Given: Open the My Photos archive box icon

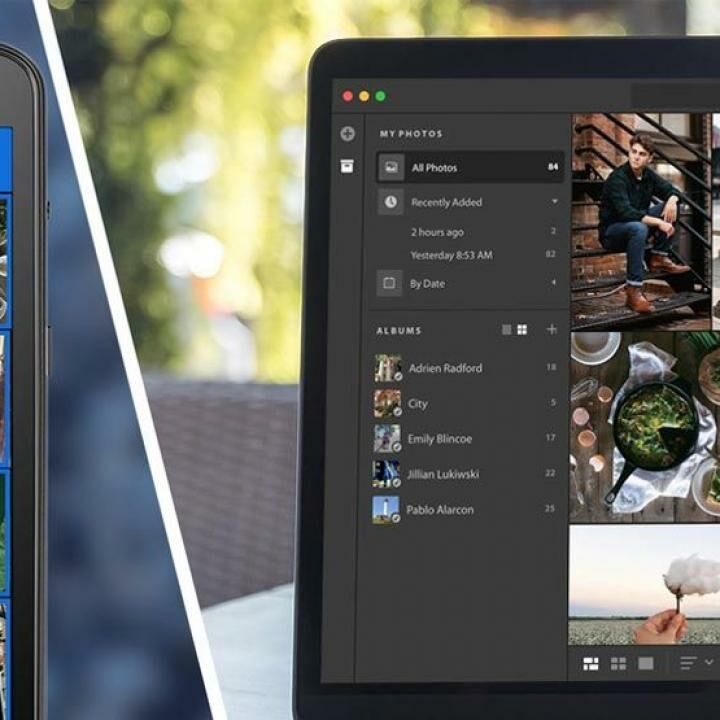Looking at the screenshot, I should 347,166.
